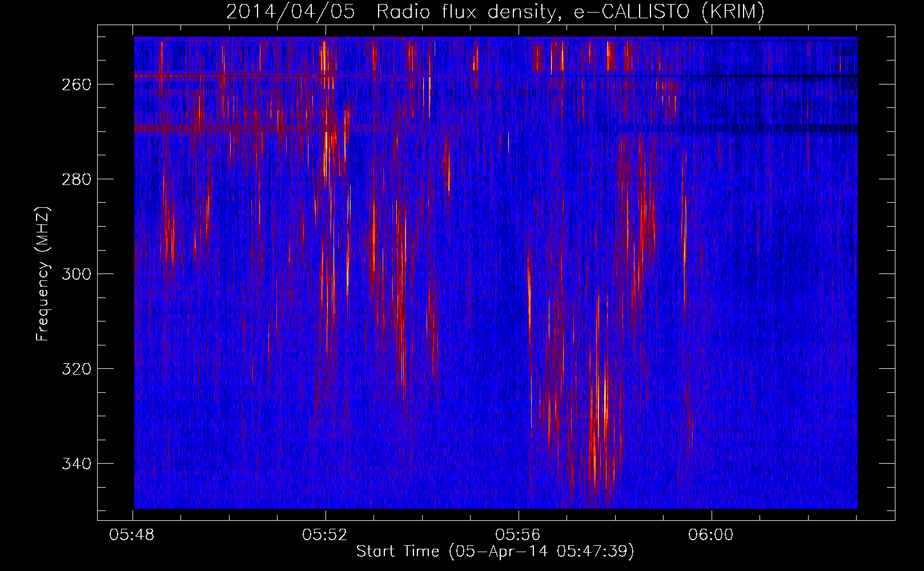Click the 280 frequency tick label
Image resolution: width=924 pixels, height=571 pixels.
coord(77,179)
